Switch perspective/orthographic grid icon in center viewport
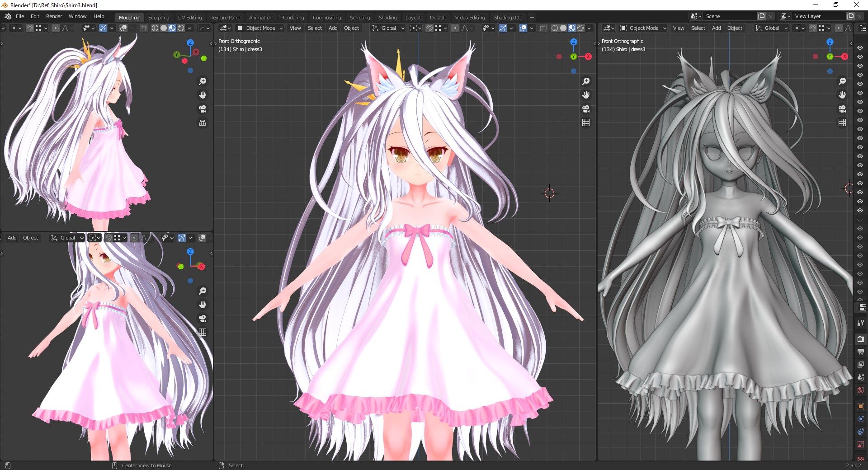The height and width of the screenshot is (470, 868). pos(586,122)
